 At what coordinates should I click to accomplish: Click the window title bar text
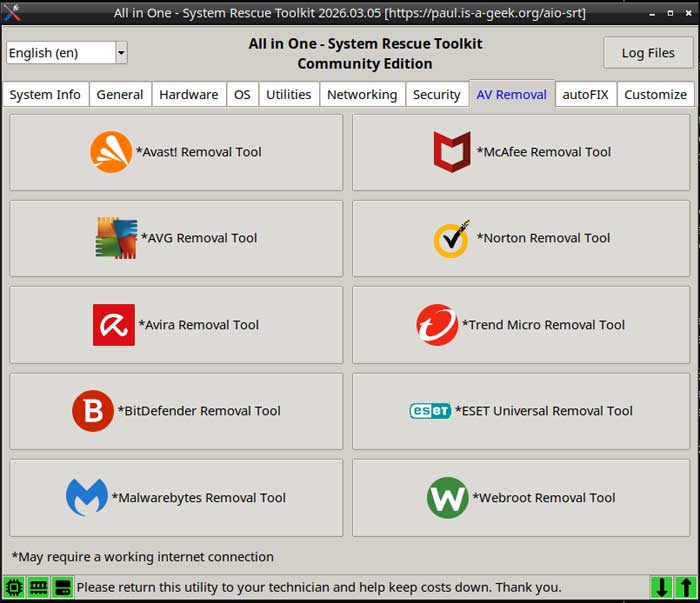[x=350, y=12]
